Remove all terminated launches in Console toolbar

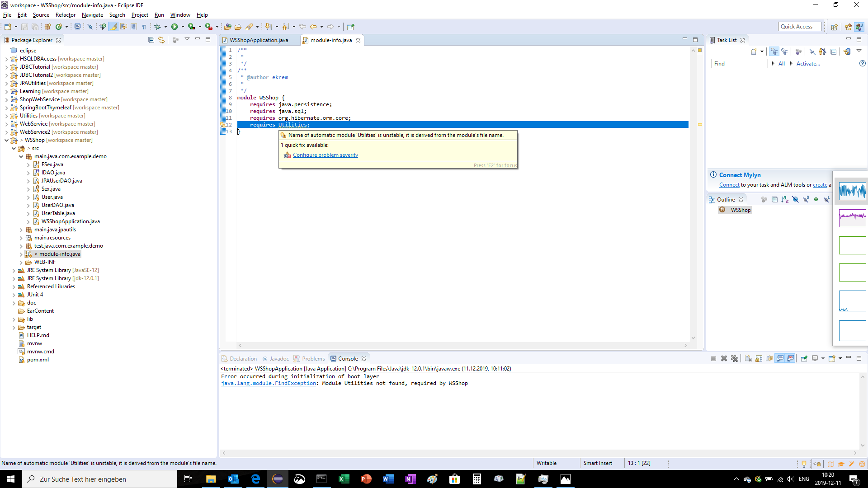click(734, 358)
